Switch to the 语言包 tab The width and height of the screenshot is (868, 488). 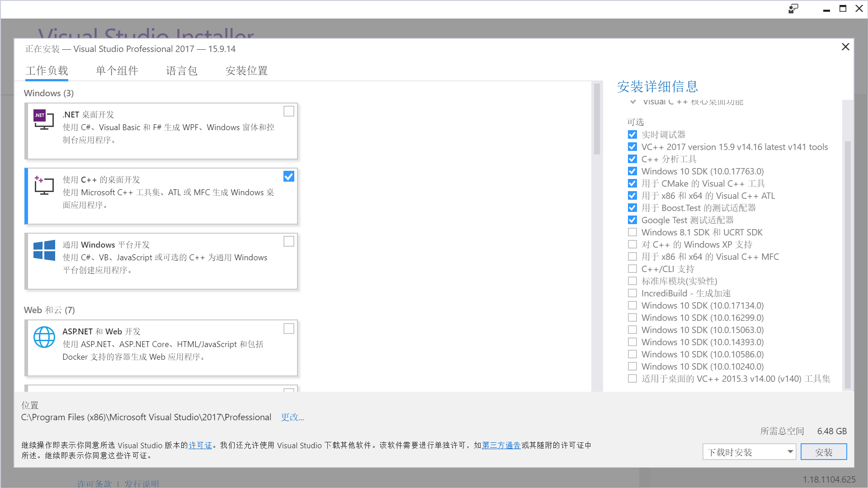(x=182, y=71)
